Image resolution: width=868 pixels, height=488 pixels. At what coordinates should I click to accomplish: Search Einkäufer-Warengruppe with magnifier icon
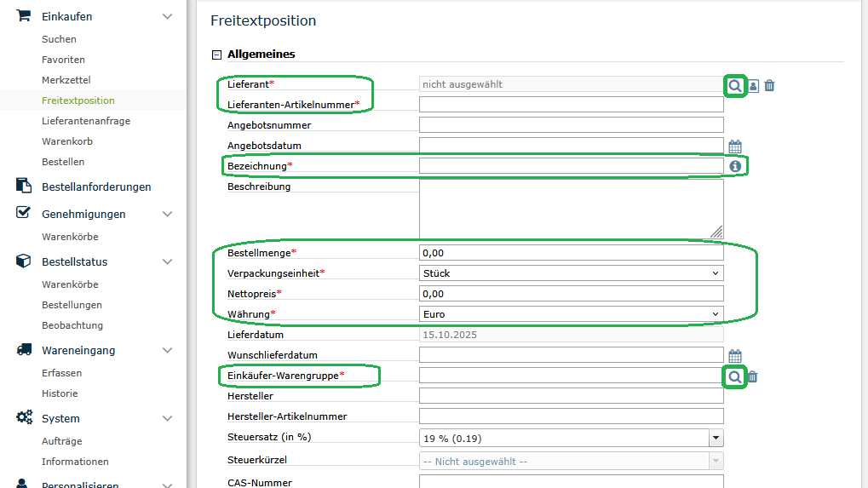pos(734,376)
